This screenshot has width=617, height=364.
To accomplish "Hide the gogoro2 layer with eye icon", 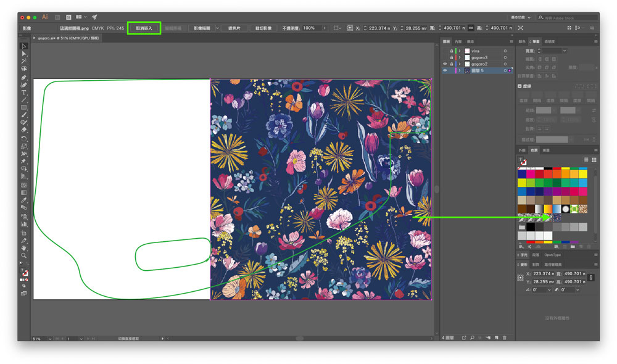I will pyautogui.click(x=445, y=64).
